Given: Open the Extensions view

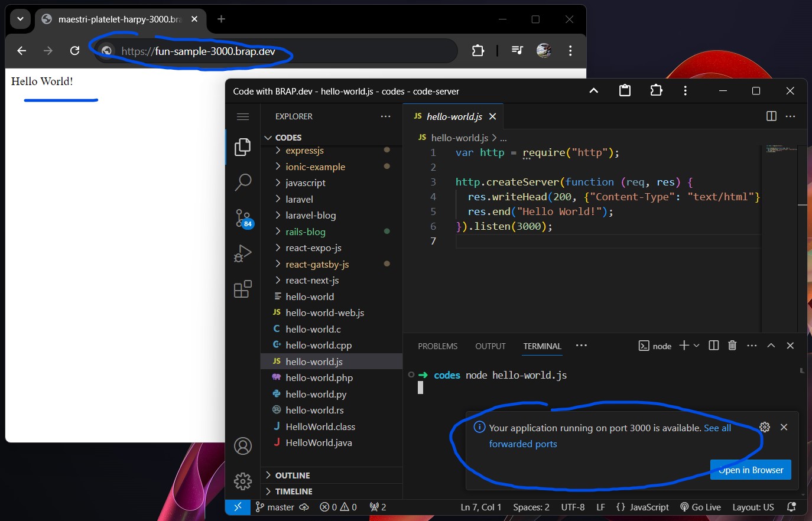Looking at the screenshot, I should click(x=242, y=289).
